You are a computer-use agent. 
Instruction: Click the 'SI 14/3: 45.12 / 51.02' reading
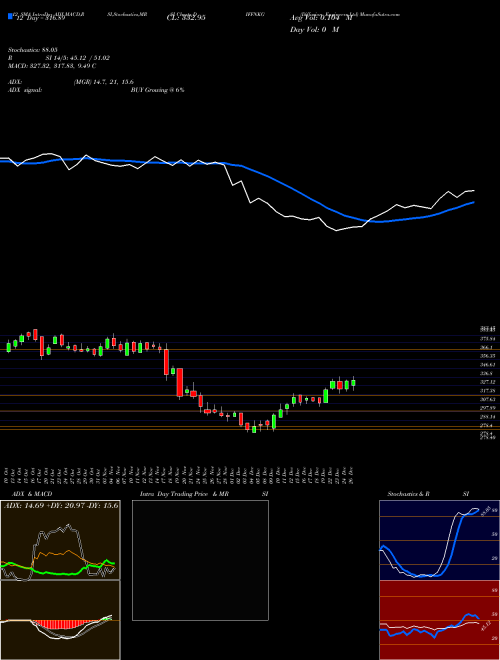tap(78, 58)
